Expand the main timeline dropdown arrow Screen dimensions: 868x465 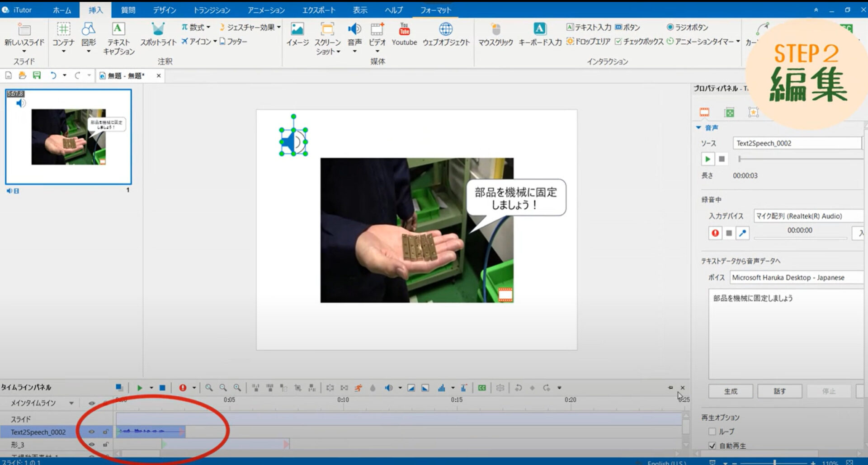(71, 403)
